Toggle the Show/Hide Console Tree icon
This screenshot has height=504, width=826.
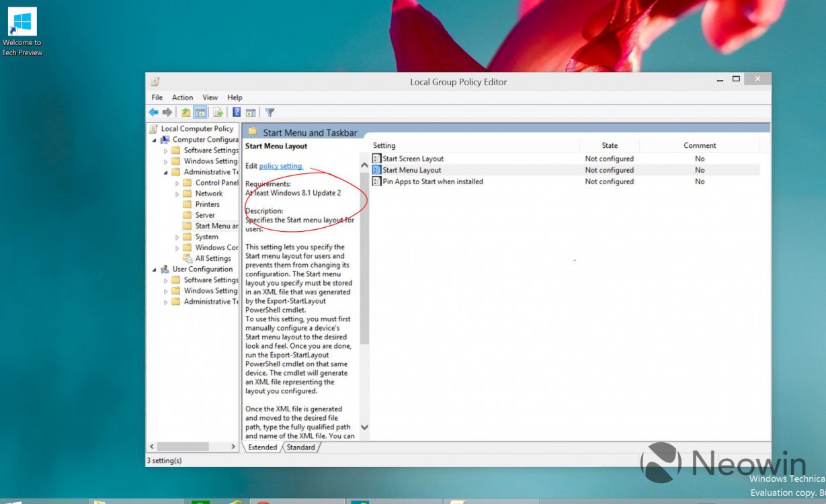point(200,113)
